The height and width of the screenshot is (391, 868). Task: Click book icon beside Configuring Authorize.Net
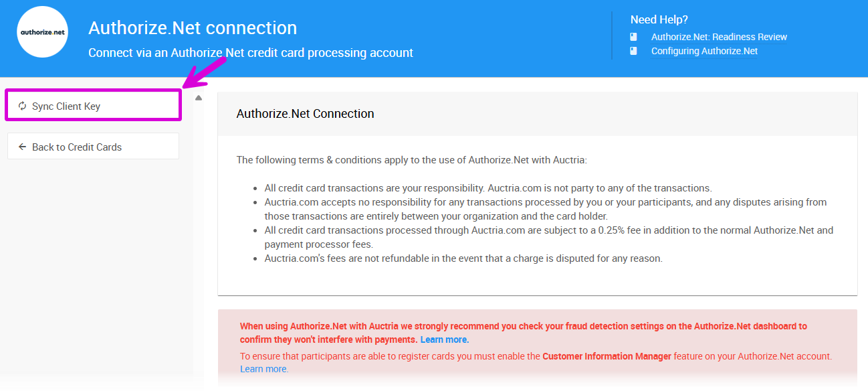(633, 51)
